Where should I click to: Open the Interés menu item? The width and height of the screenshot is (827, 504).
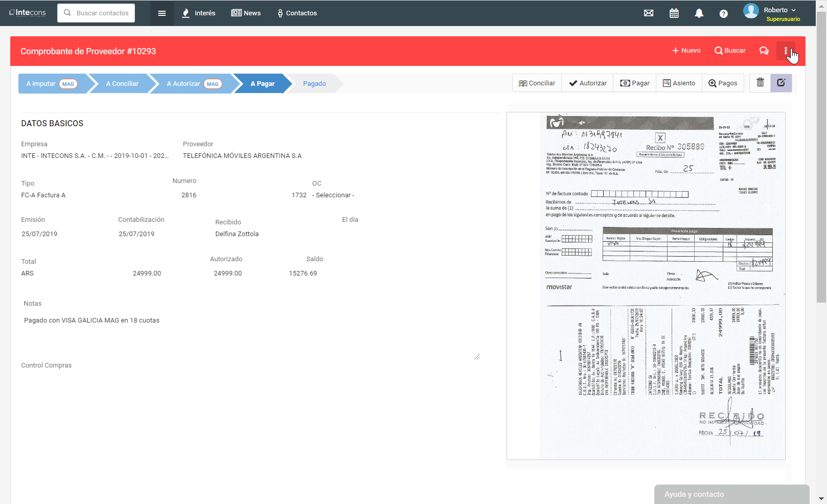199,13
